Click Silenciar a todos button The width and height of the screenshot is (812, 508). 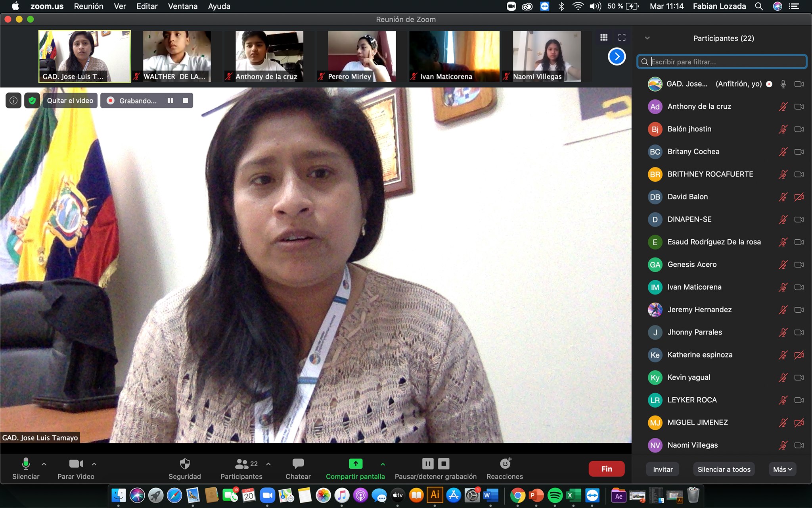(x=724, y=469)
